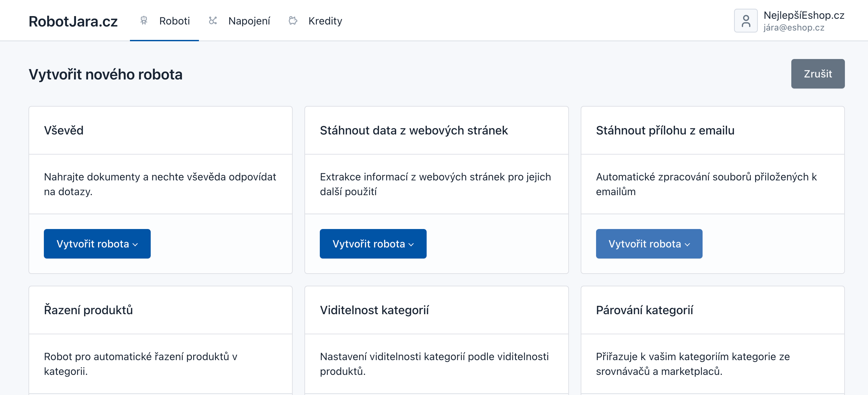Image resolution: width=868 pixels, height=395 pixels.
Task: Click the jára@eshop.cz email text
Action: tap(794, 27)
